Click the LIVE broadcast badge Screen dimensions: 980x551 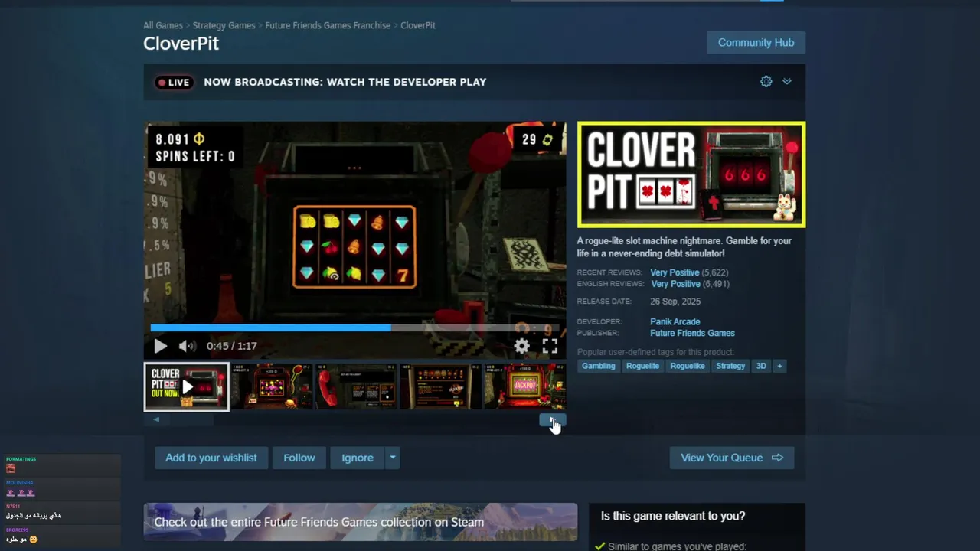[x=174, y=82]
